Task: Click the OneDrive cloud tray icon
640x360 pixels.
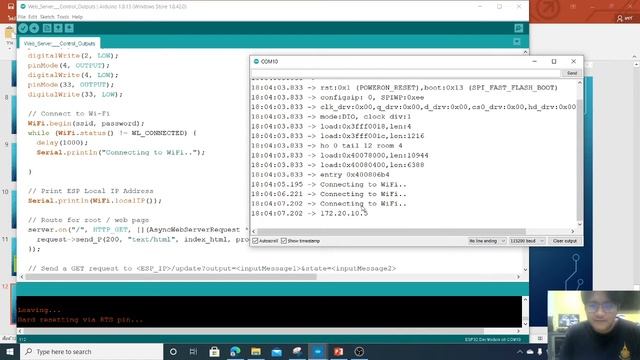Action: [530, 351]
